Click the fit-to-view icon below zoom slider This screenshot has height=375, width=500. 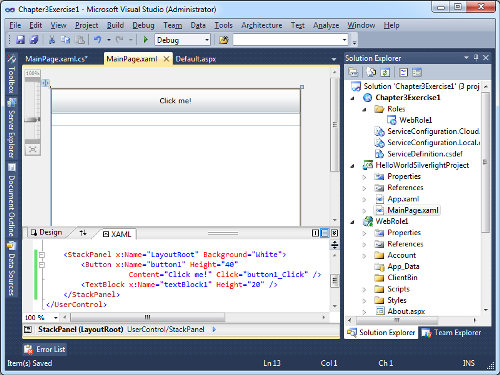[33, 149]
